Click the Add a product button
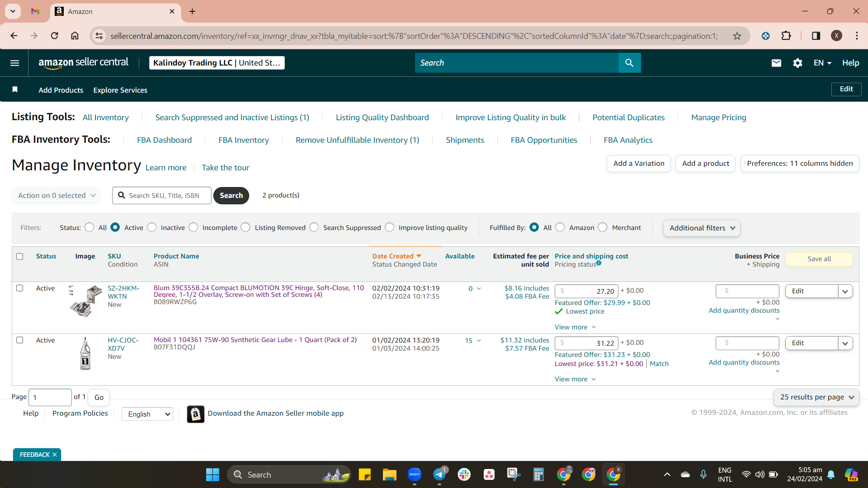The height and width of the screenshot is (488, 868). (706, 164)
